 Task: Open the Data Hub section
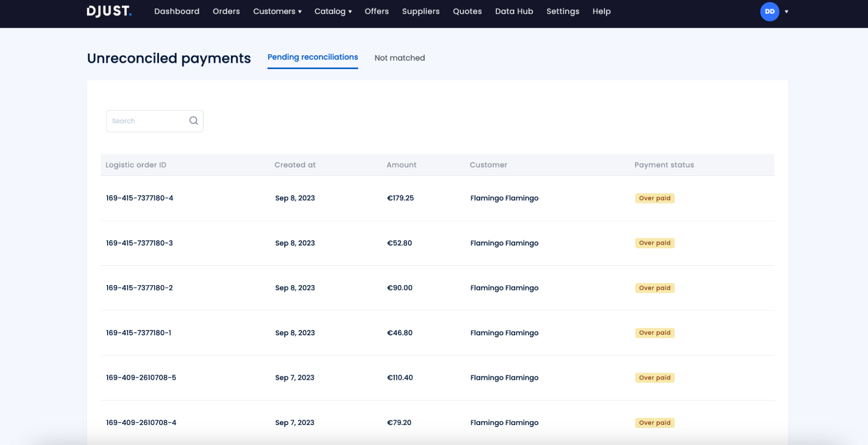pos(514,11)
